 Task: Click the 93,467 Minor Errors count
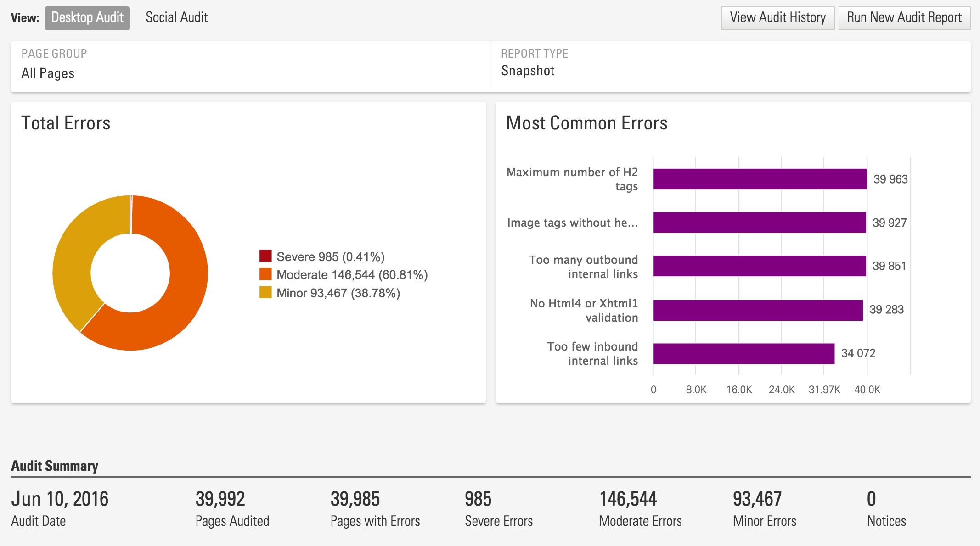pos(757,499)
